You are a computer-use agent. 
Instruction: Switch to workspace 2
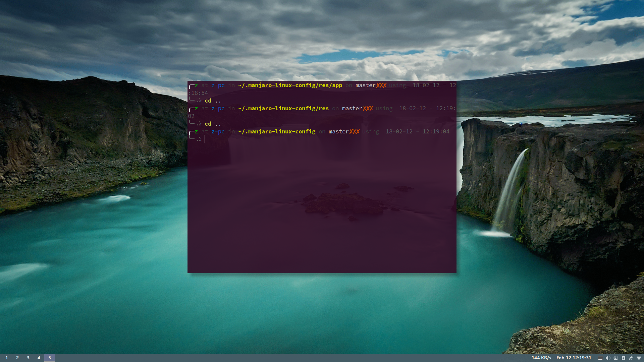[x=17, y=358]
